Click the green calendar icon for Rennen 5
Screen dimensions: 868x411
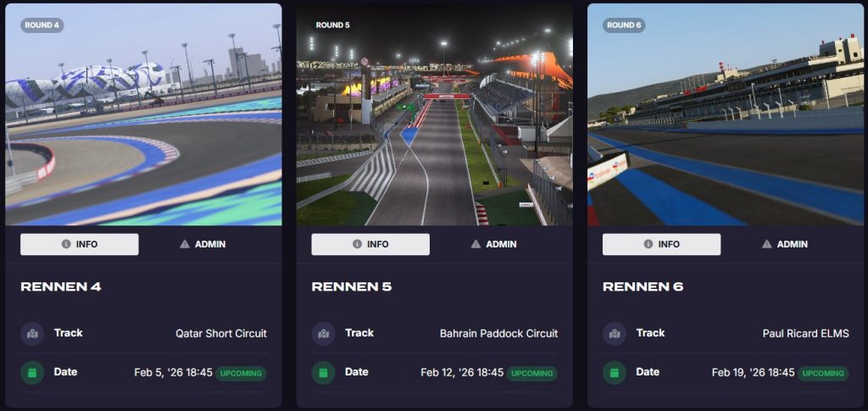[x=323, y=372]
